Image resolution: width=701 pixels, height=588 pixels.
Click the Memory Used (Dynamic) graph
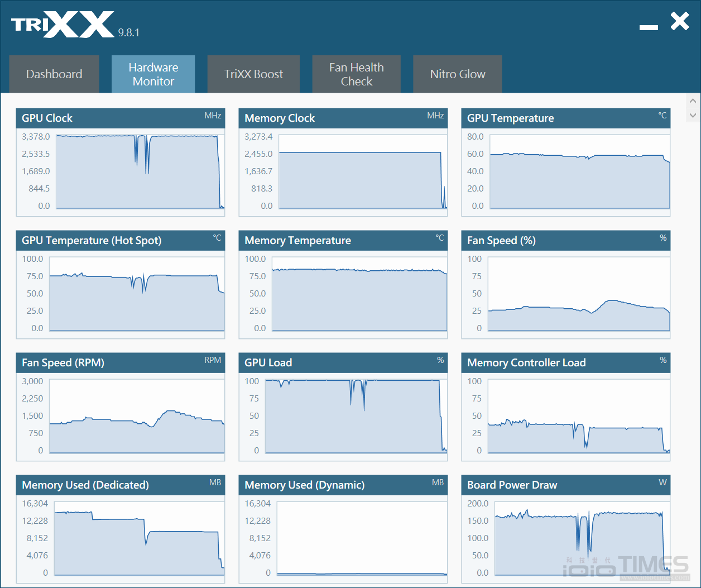pos(362,538)
